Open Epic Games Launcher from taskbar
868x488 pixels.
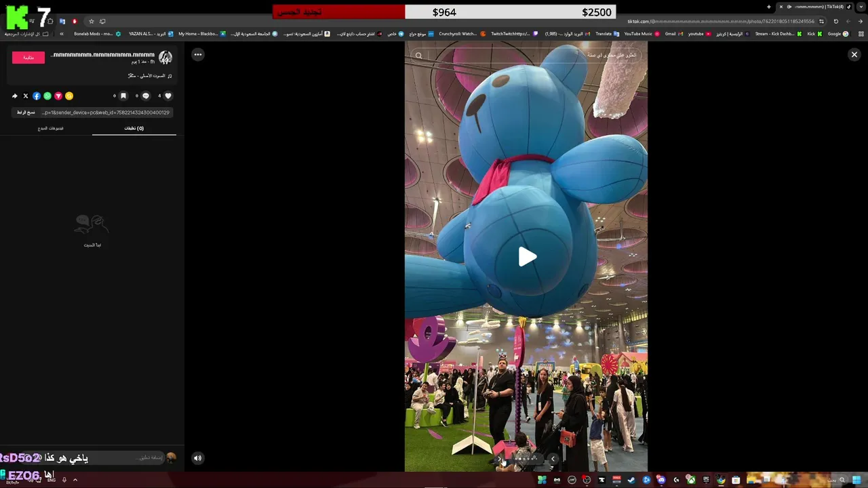706,480
